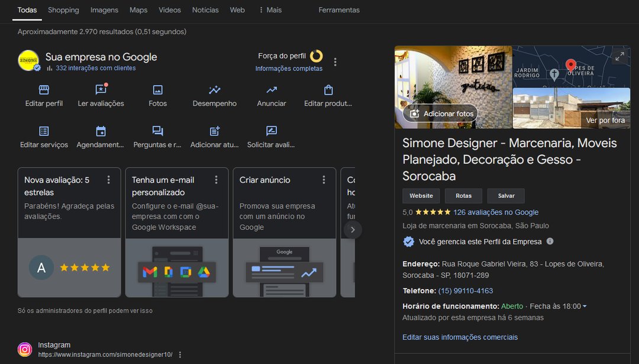Image resolution: width=639 pixels, height=364 pixels.
Task: Open the Fotos icon
Action: pos(157,90)
